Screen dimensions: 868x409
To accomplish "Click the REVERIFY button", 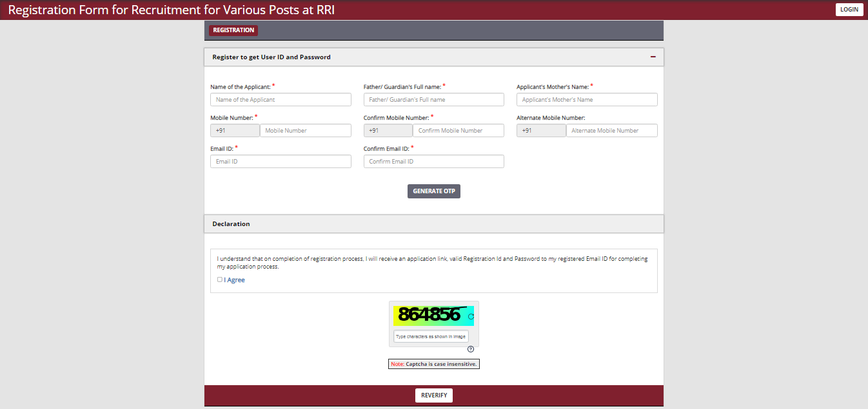I will [433, 395].
